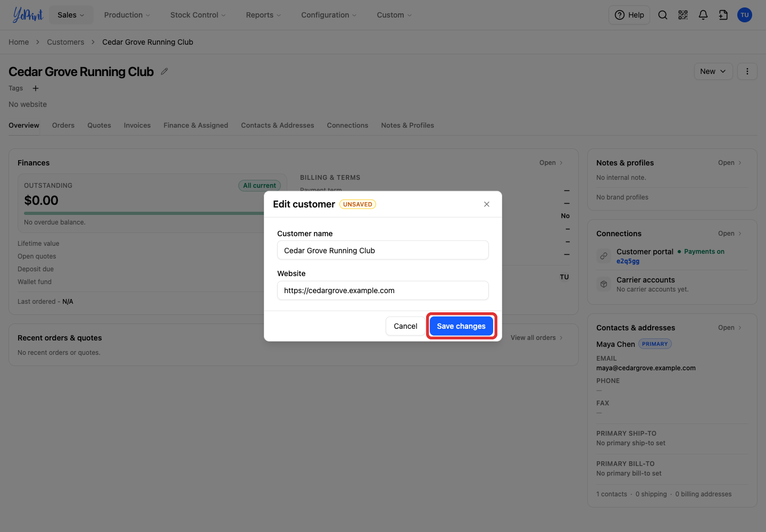Click the pencil icon beside customer name

[164, 71]
